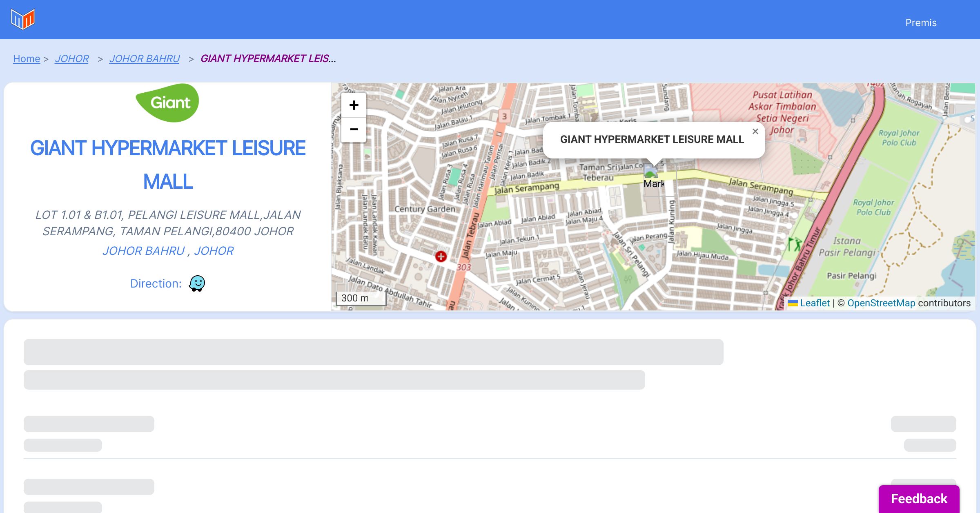Click the LOT 1.01 address text
Viewport: 980px width, 513px height.
[168, 223]
